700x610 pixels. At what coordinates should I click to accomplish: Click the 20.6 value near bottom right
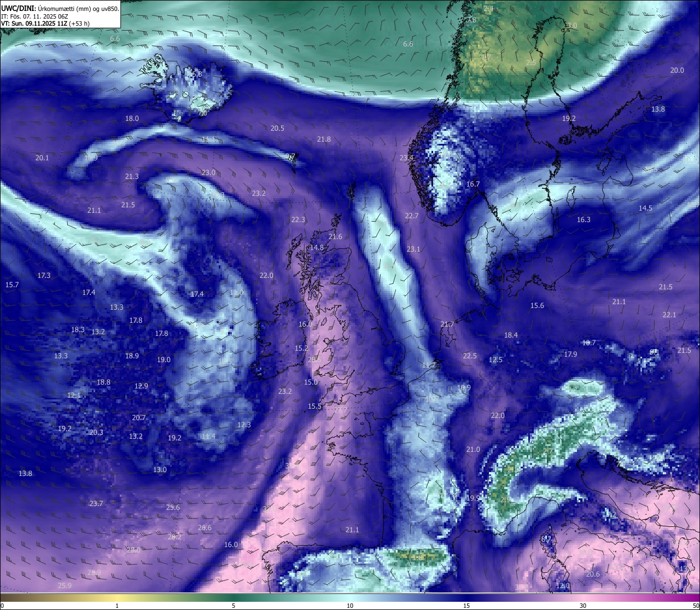tap(593, 574)
